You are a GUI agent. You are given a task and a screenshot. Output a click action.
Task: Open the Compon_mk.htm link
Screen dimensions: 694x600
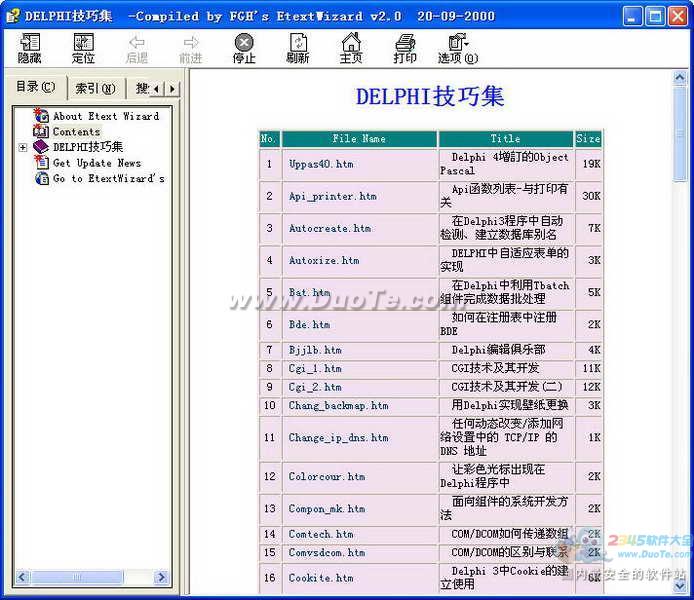[327, 509]
